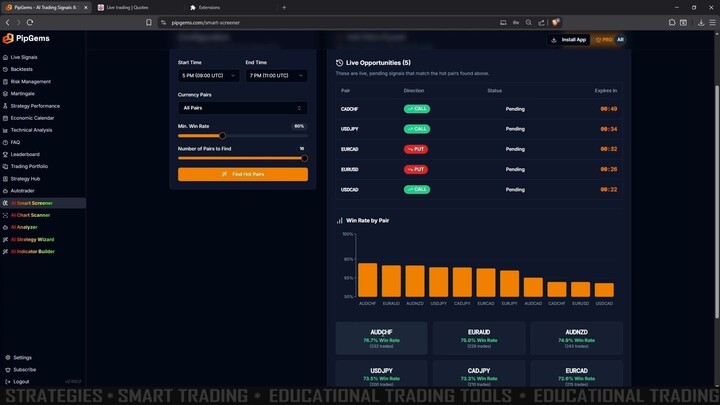Viewport: 720px width, 405px height.
Task: Open AI Indicator Builder in sidebar
Action: click(x=33, y=252)
